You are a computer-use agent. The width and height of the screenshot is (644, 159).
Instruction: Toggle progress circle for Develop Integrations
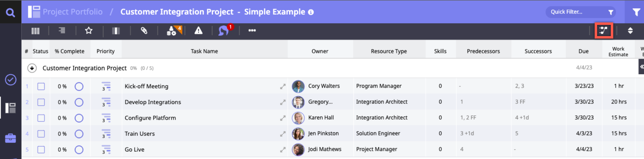pos(79,102)
